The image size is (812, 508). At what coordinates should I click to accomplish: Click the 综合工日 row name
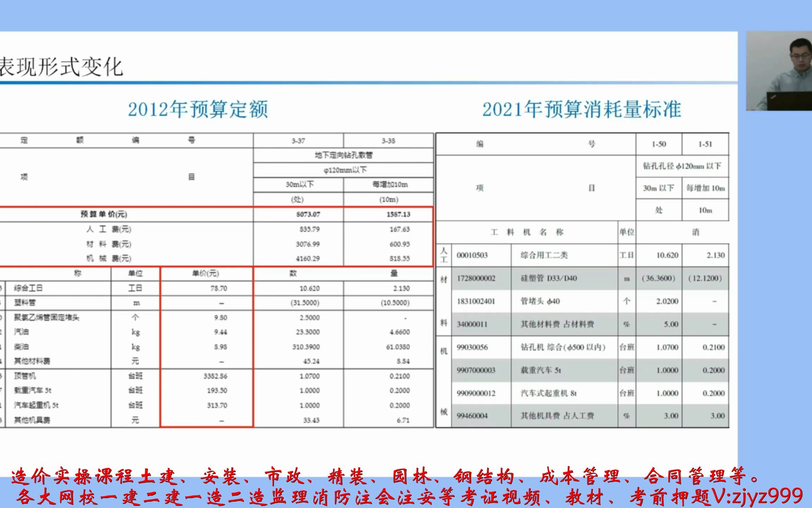[x=28, y=288]
